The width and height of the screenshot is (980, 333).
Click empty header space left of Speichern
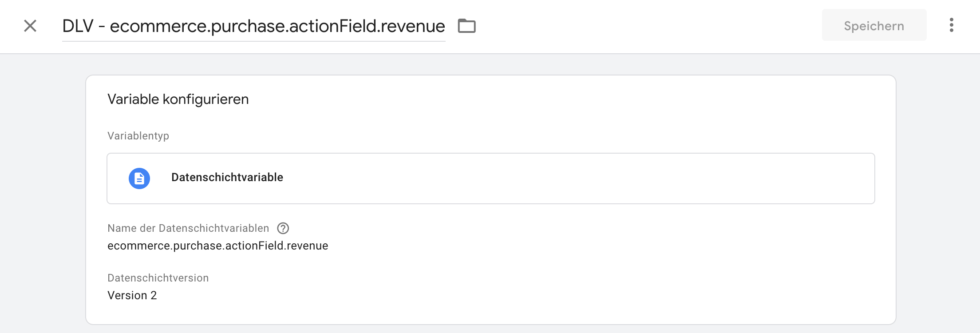click(x=644, y=26)
